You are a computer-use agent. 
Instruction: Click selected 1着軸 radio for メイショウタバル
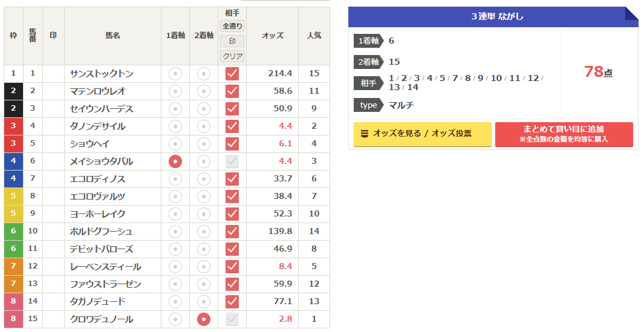pos(175,161)
